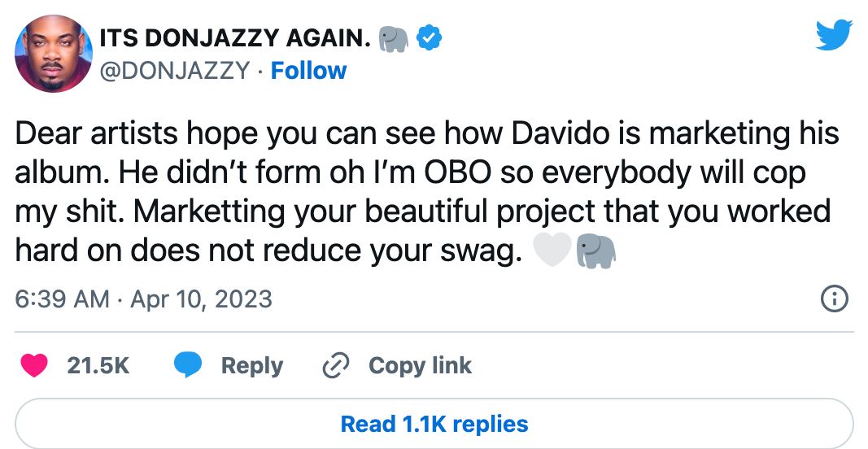Click the Copy link text label

point(420,366)
